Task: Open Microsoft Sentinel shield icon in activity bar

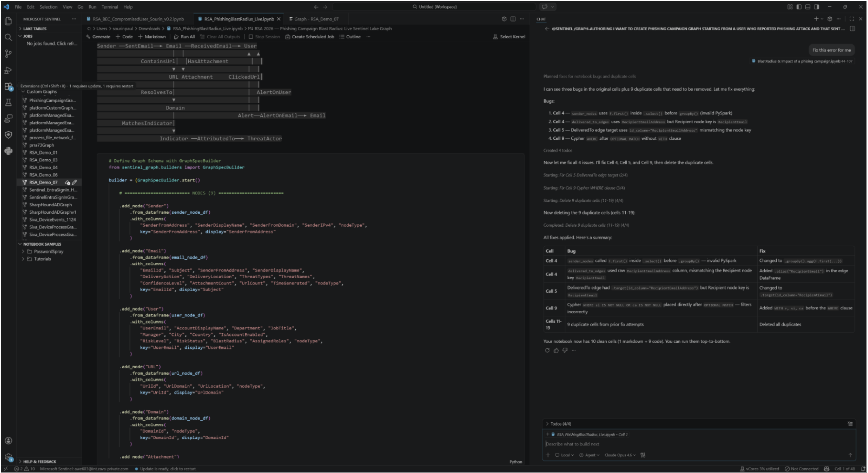Action: 8,135
